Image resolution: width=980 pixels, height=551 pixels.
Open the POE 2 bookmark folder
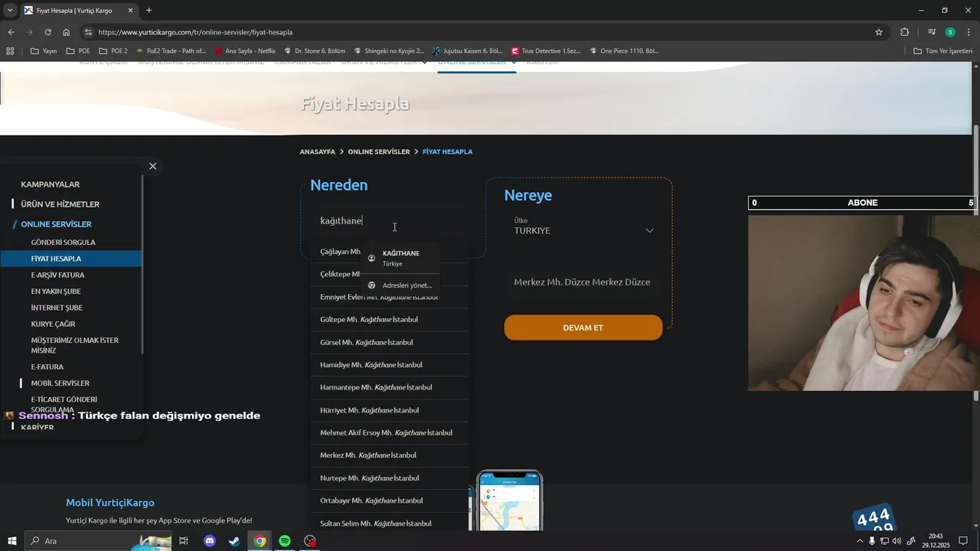click(x=113, y=51)
